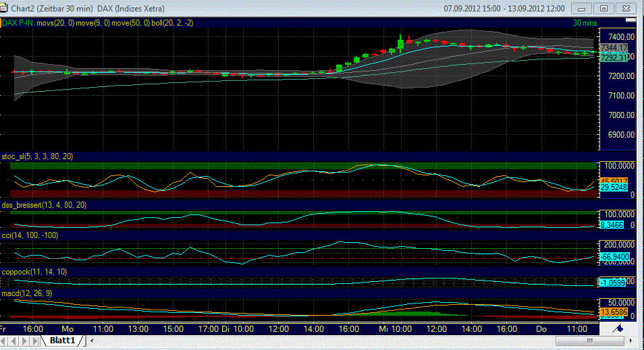
Task: Click the Chart2 (Zeitbar 30 min) title text
Action: pyautogui.click(x=53, y=8)
